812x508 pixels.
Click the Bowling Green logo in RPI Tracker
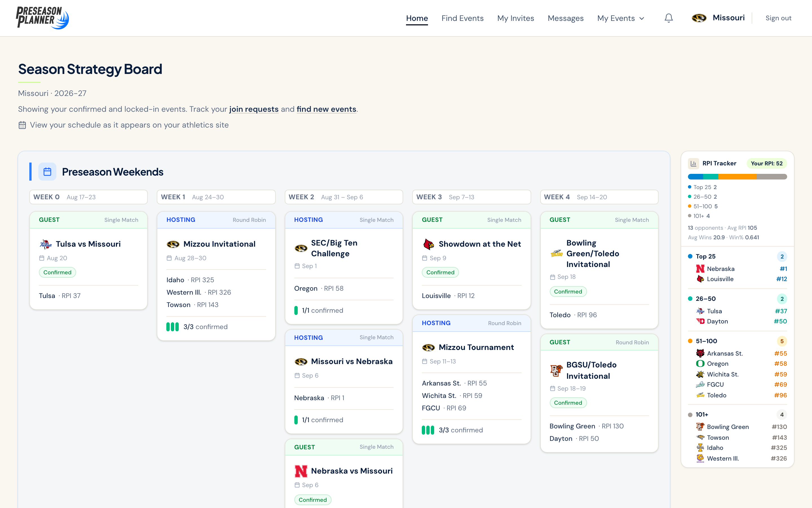pos(700,427)
